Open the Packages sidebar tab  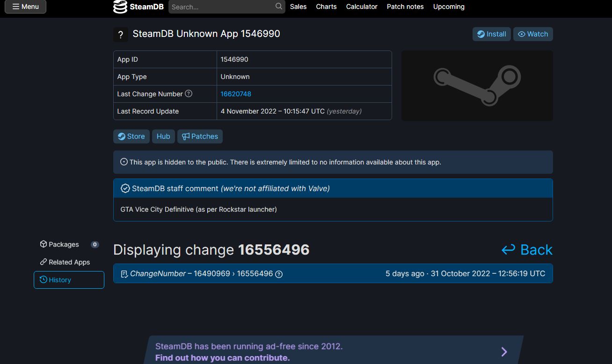[x=69, y=244]
